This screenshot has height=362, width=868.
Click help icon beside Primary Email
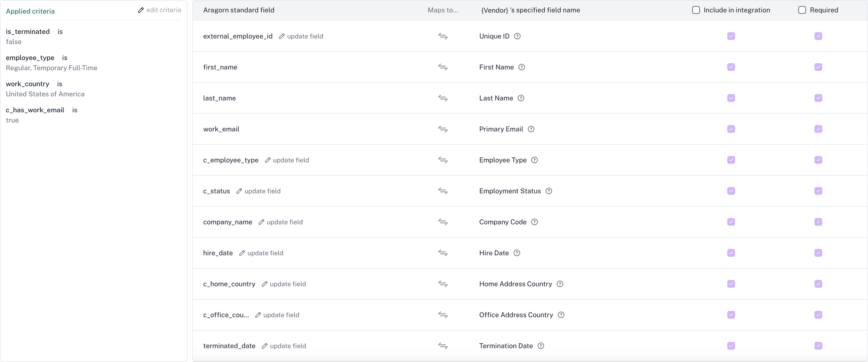click(531, 129)
